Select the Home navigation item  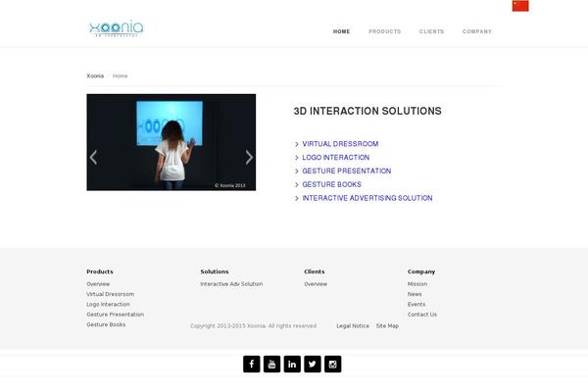click(341, 31)
